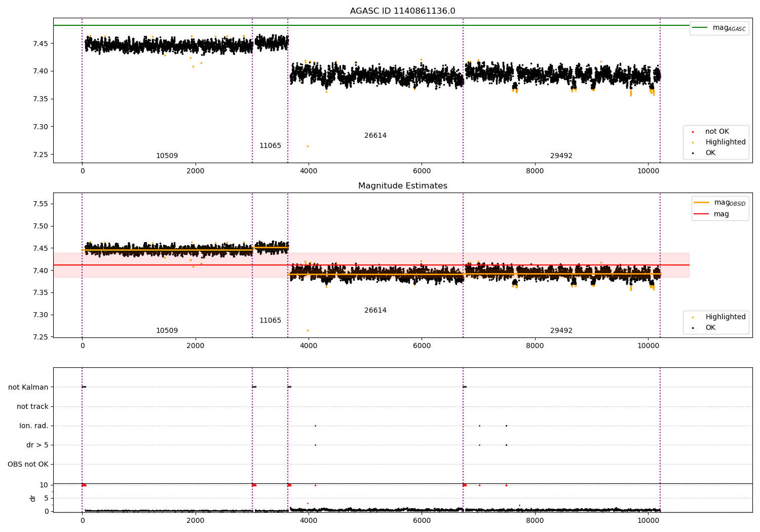
Task: Click obsid label 10509 in Magnitude Estimates plot
Action: point(167,330)
